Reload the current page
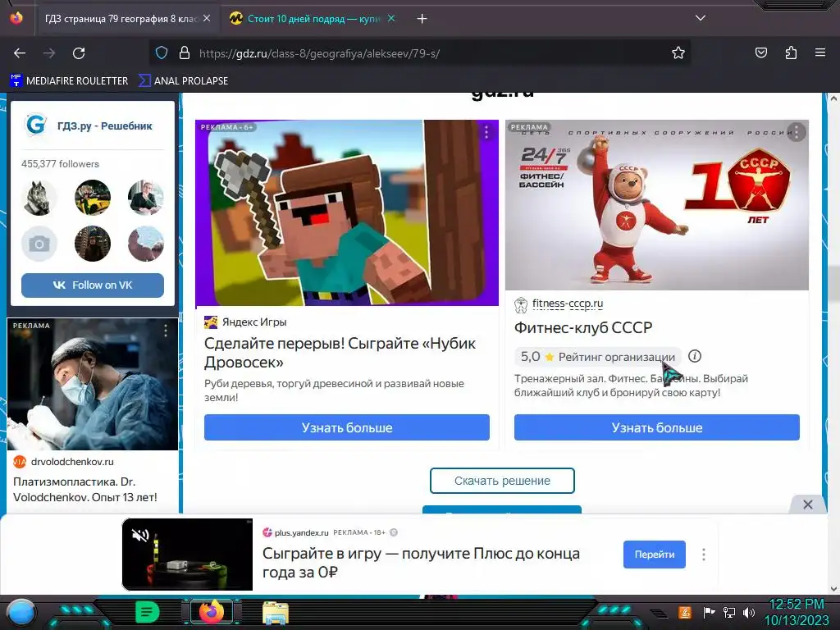Image resolution: width=840 pixels, height=630 pixels. (79, 53)
